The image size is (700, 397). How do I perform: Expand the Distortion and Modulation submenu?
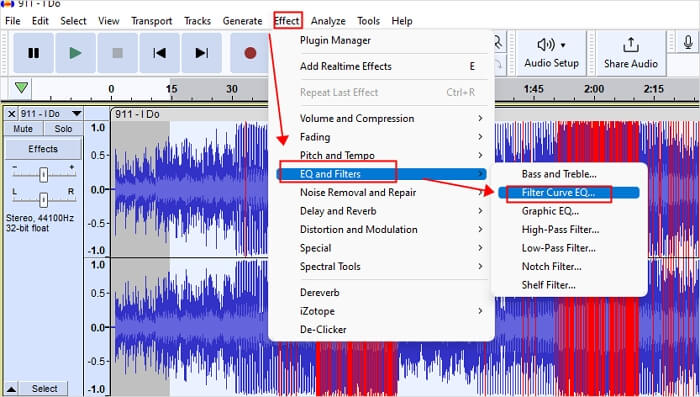[381, 229]
